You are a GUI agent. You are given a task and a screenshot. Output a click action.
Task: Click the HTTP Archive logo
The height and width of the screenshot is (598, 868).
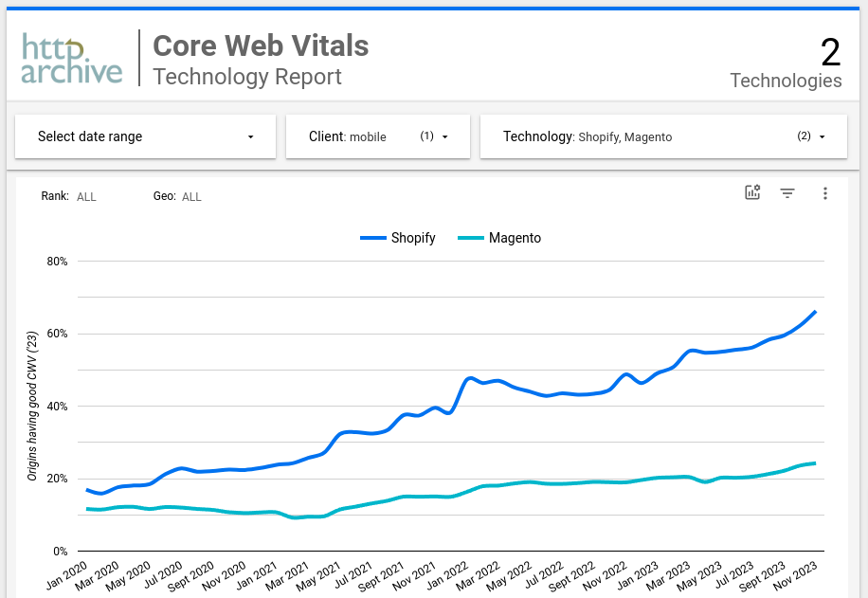72,59
